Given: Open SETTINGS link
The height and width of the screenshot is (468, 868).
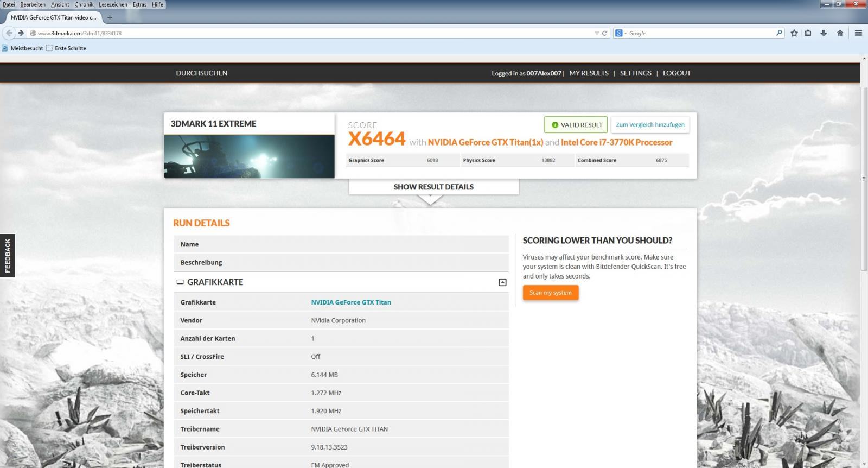Looking at the screenshot, I should (636, 73).
